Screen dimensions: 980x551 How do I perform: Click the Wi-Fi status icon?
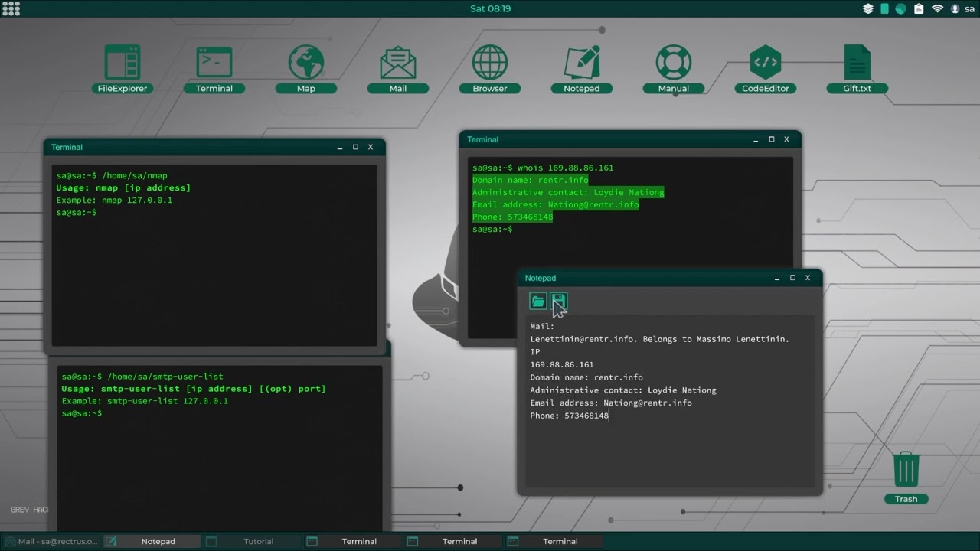pyautogui.click(x=938, y=8)
